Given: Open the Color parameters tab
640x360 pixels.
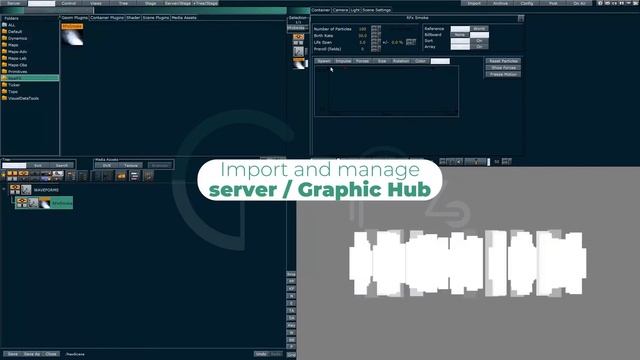Looking at the screenshot, I should click(420, 61).
